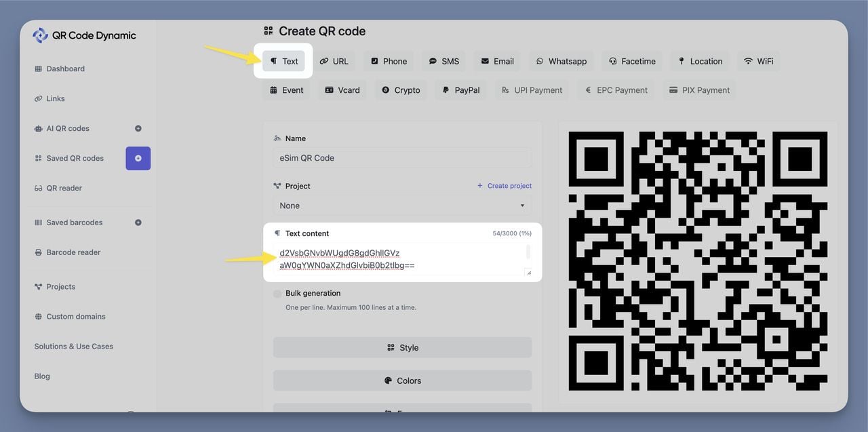The height and width of the screenshot is (432, 868).
Task: Click Create project link
Action: [505, 186]
